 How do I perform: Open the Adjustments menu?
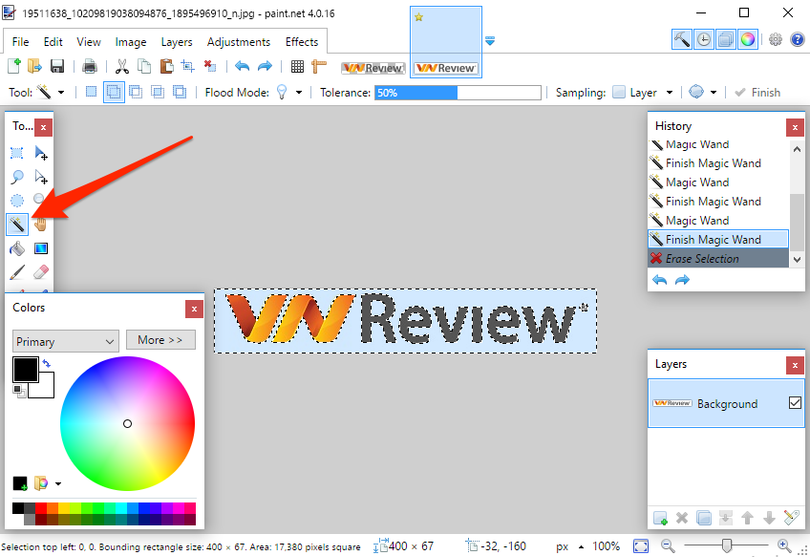(x=238, y=42)
